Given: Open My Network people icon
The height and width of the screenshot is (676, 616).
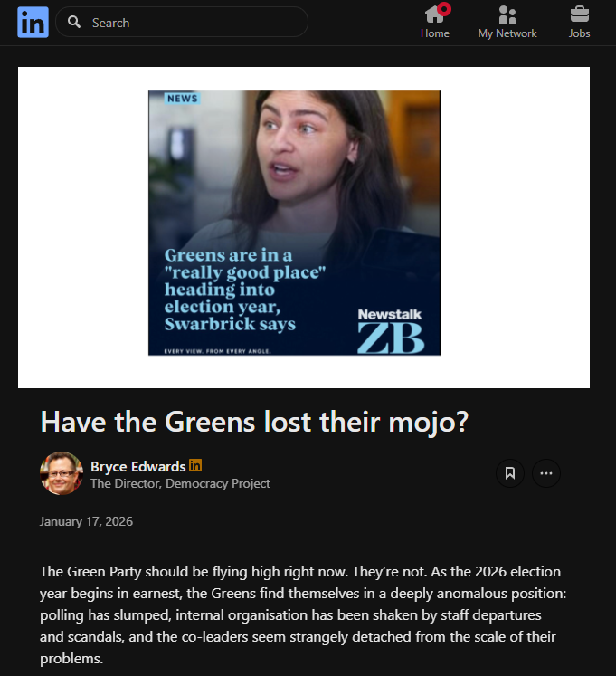Looking at the screenshot, I should click(x=507, y=14).
